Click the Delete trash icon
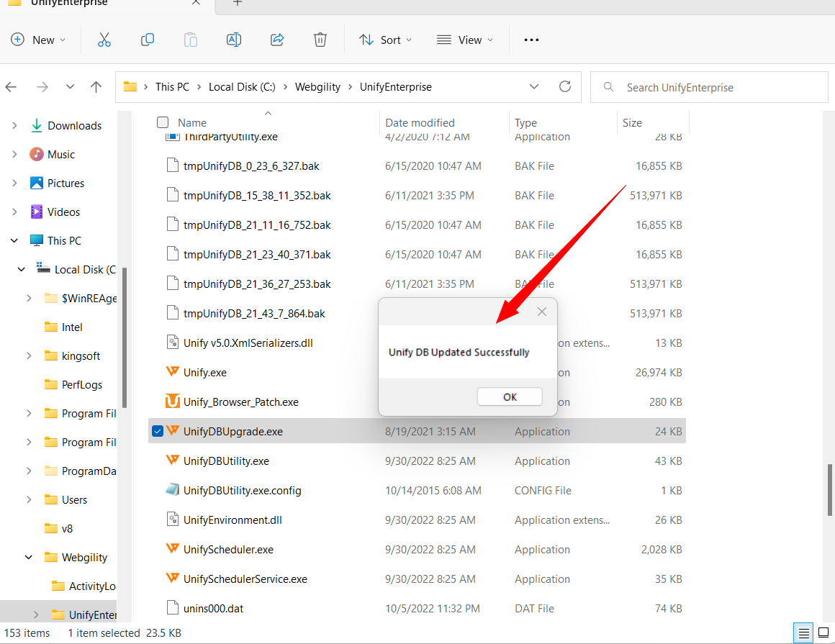This screenshot has width=835, height=644. tap(320, 40)
